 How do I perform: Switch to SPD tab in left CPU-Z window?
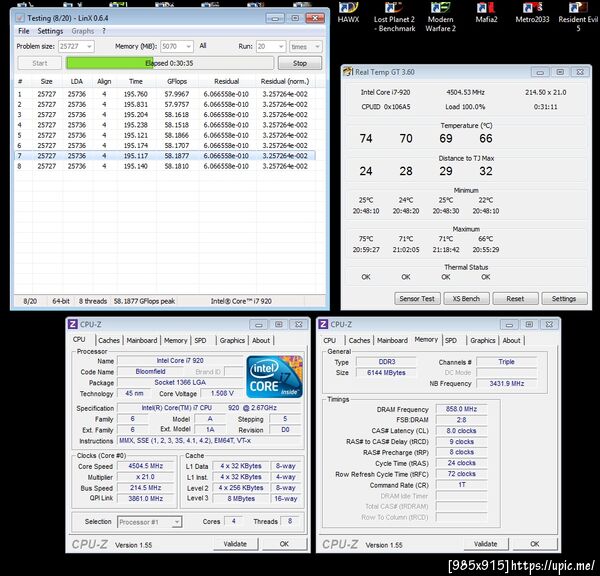pos(200,340)
